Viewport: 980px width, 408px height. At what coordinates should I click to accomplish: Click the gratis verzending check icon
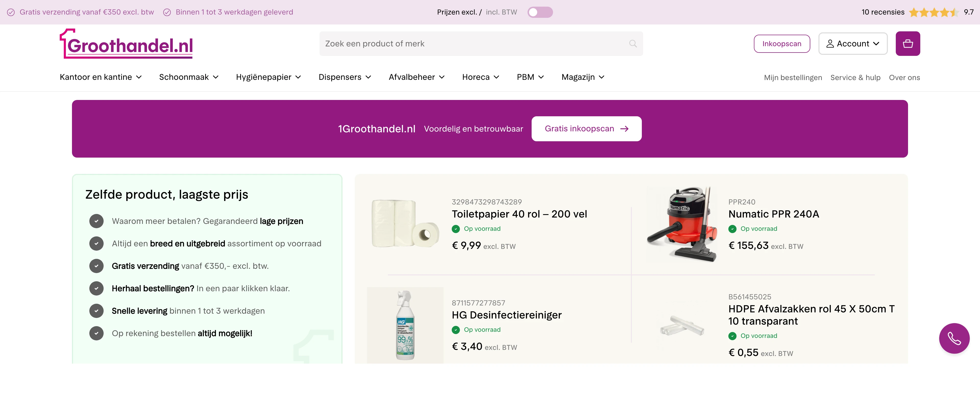11,12
